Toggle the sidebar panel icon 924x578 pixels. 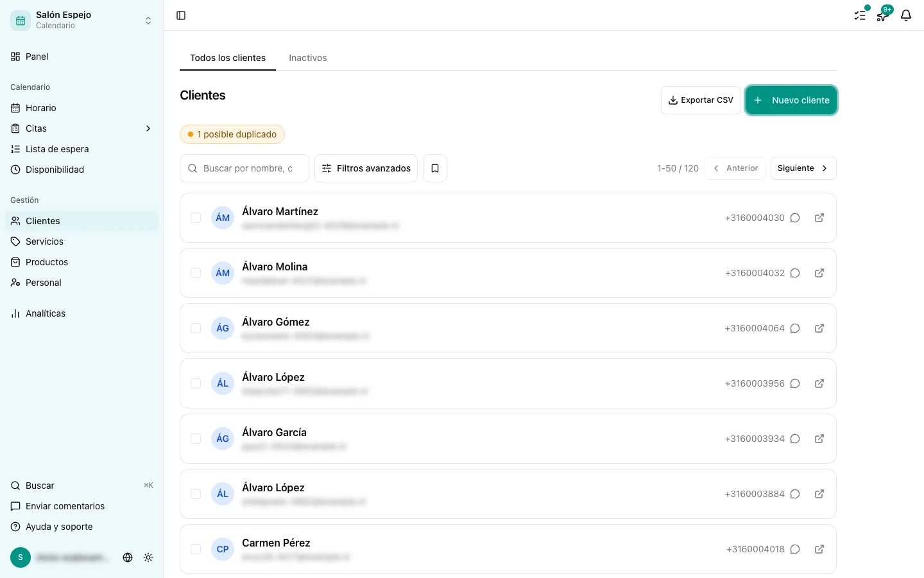pyautogui.click(x=181, y=15)
